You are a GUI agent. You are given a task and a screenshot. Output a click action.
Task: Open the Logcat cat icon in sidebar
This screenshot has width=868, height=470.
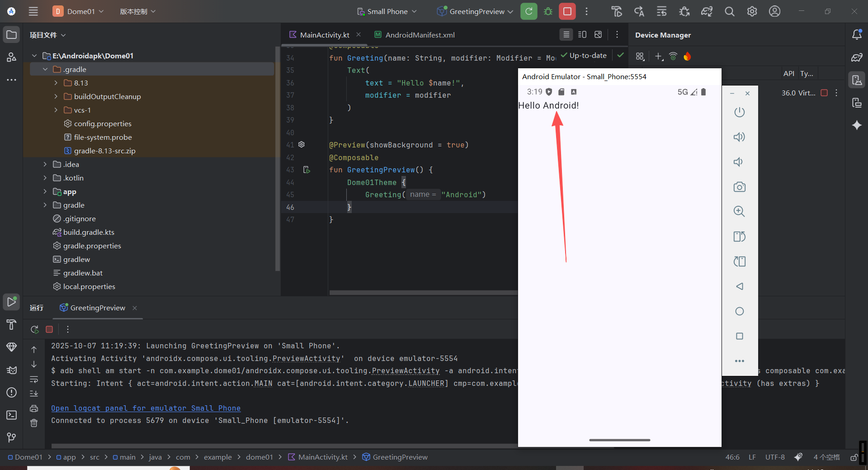(11, 370)
